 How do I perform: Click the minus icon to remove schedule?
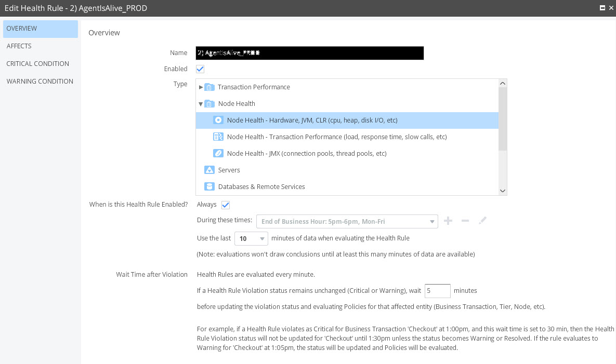[465, 221]
